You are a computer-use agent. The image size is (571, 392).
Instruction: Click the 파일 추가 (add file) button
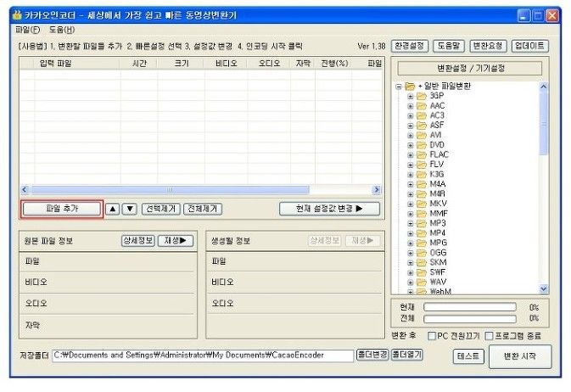[62, 209]
